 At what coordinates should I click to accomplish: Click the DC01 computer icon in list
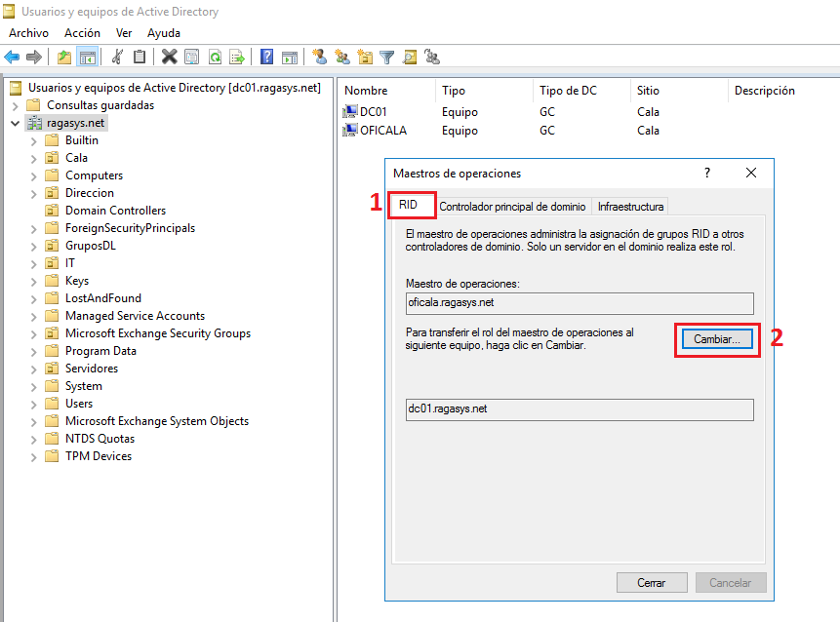pos(350,111)
